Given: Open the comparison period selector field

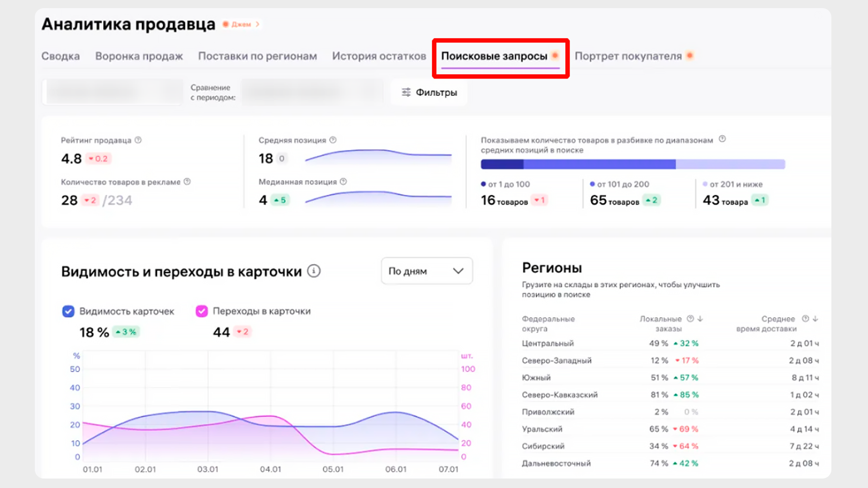Looking at the screenshot, I should (x=312, y=92).
